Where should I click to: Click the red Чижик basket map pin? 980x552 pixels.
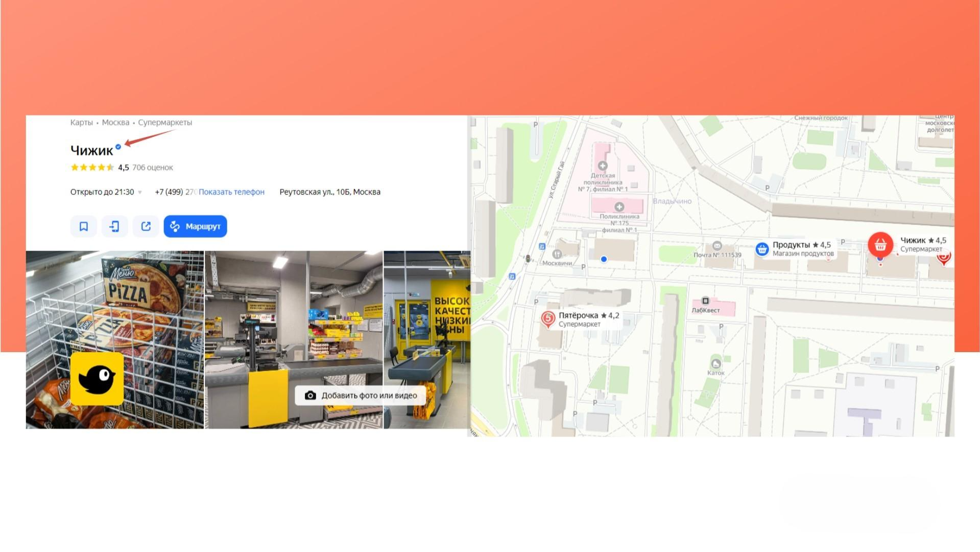point(880,245)
